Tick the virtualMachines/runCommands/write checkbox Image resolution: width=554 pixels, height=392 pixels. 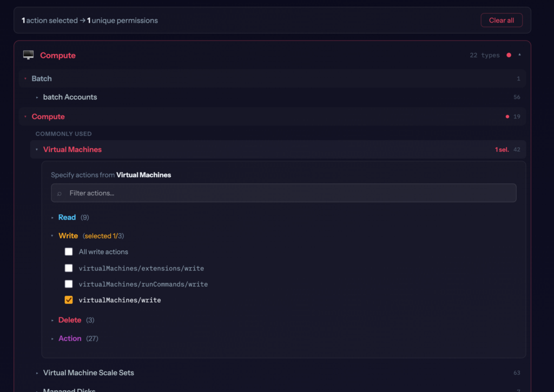[x=69, y=284]
